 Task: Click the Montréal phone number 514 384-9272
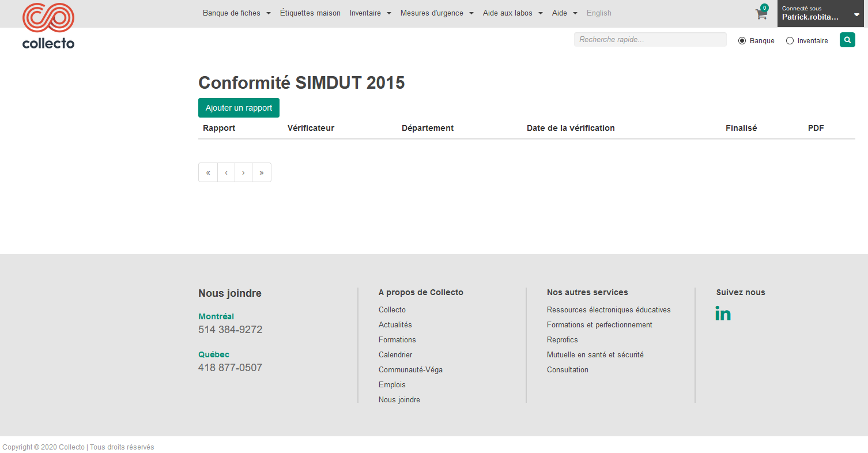coord(231,330)
